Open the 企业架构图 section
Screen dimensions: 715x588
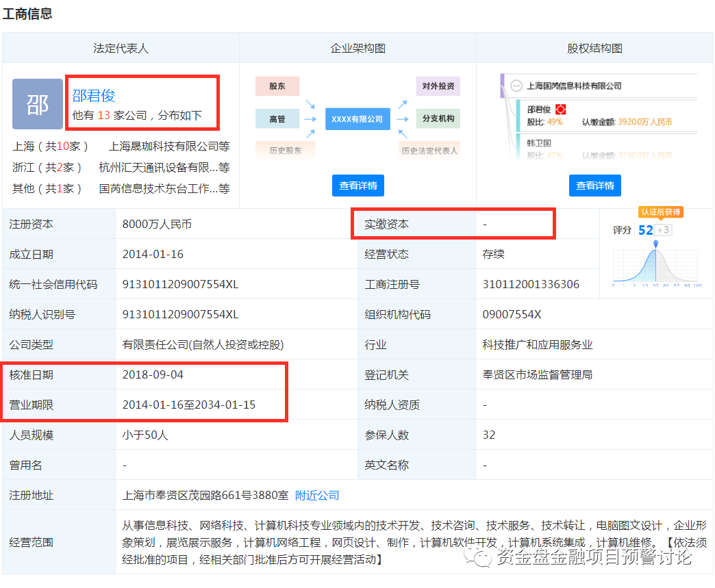coord(357,48)
